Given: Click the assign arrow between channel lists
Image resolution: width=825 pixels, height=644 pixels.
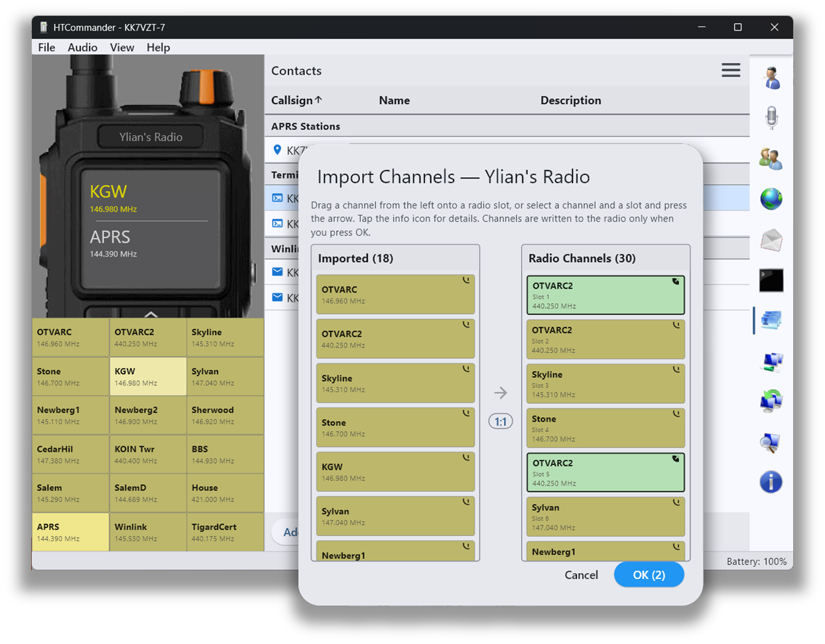Looking at the screenshot, I should point(501,393).
